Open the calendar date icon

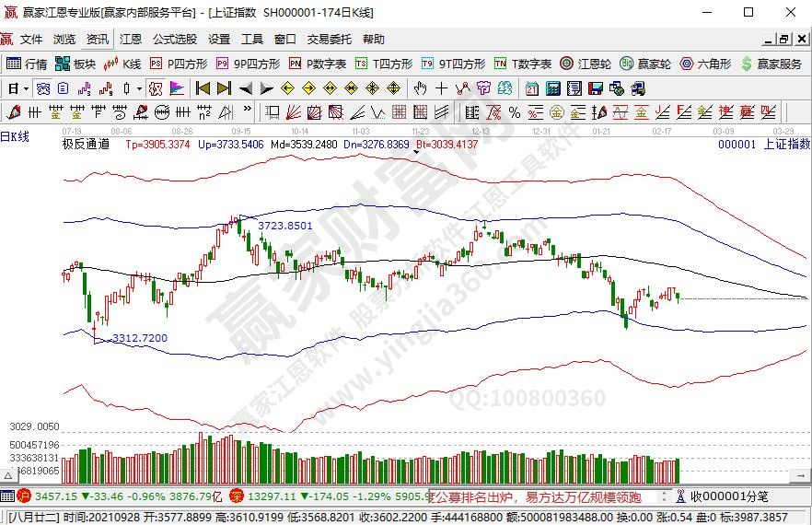(532, 88)
